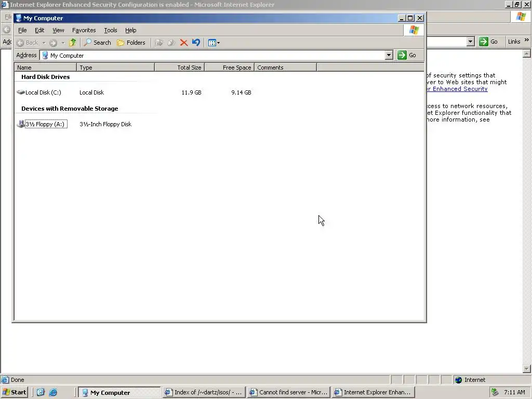The height and width of the screenshot is (399, 532).
Task: Open the Views dropdown button
Action: pyautogui.click(x=214, y=43)
